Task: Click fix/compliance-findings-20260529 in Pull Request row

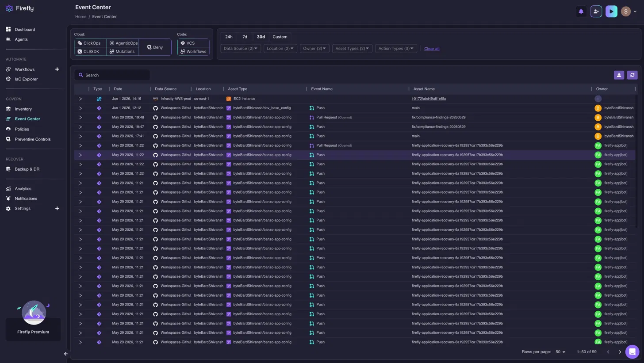Action: pos(438,118)
